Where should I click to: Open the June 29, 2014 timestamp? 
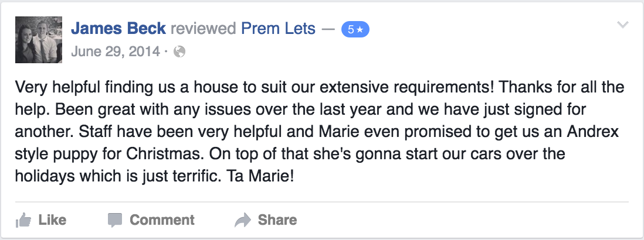pyautogui.click(x=116, y=52)
